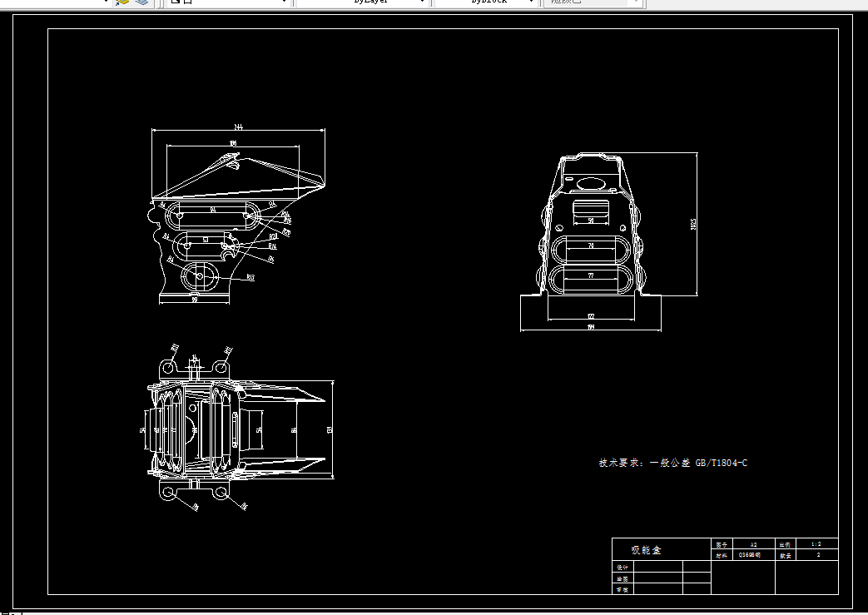Select the 199 dimension in right view

click(x=591, y=327)
